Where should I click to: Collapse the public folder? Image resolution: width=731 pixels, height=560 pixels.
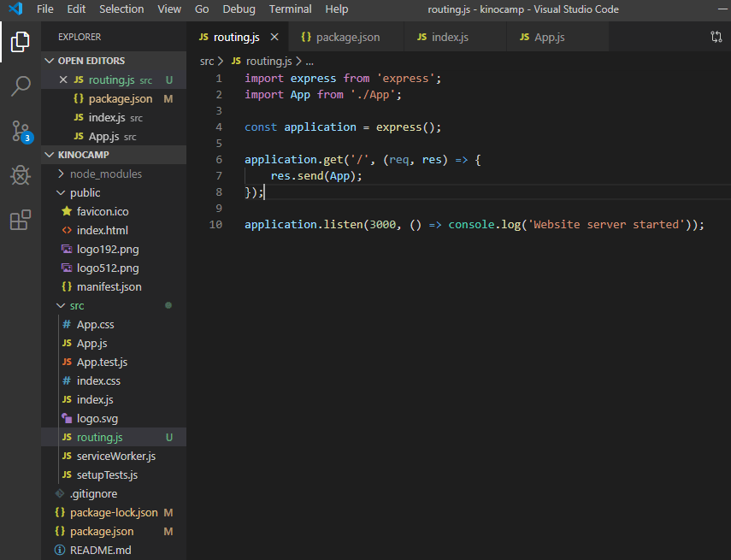click(85, 192)
